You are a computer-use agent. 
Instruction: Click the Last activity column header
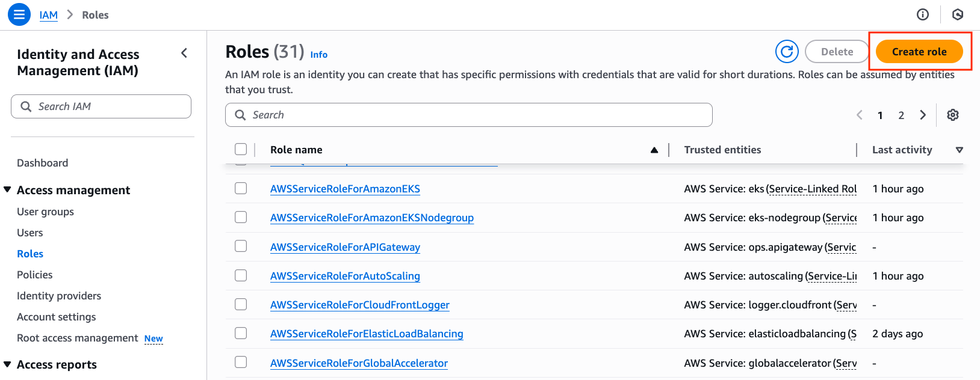click(902, 150)
